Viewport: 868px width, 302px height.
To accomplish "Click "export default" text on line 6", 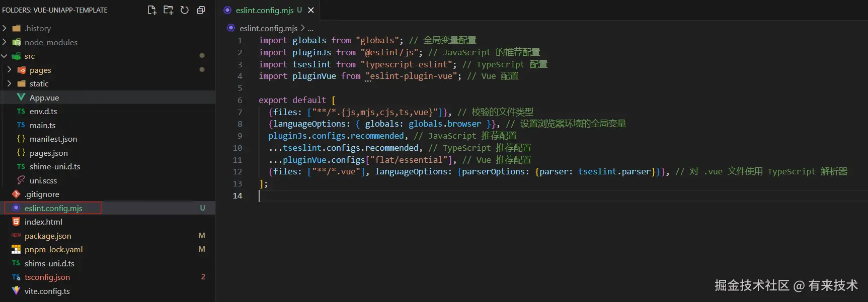I will (292, 100).
